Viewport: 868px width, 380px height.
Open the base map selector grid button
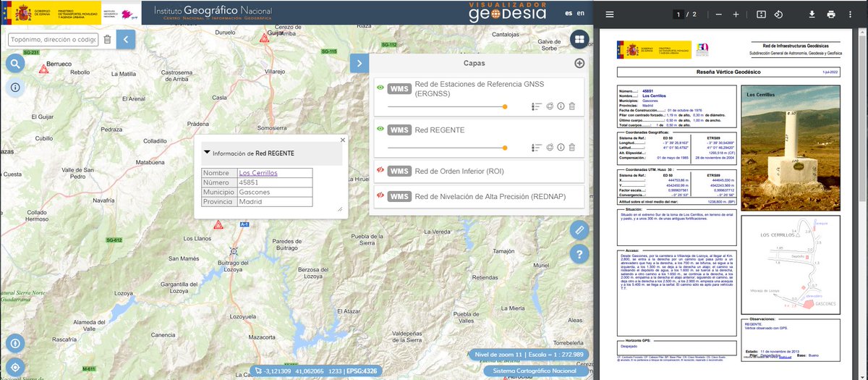[x=579, y=40]
